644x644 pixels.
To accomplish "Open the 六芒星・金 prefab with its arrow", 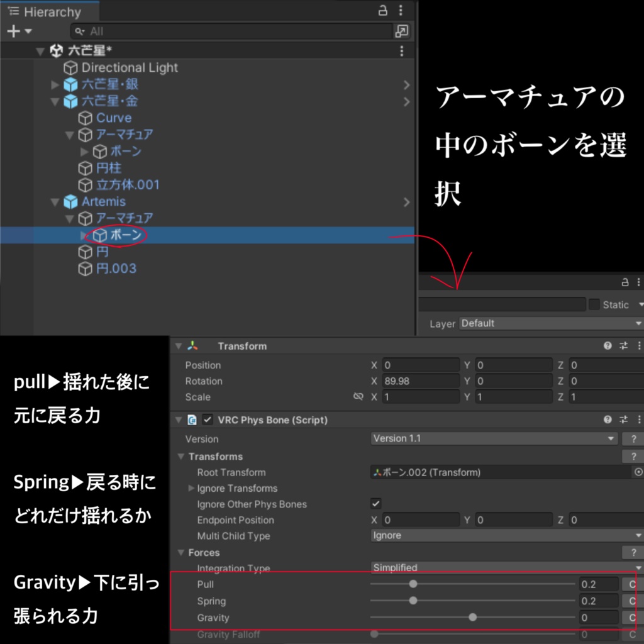I will 406,101.
